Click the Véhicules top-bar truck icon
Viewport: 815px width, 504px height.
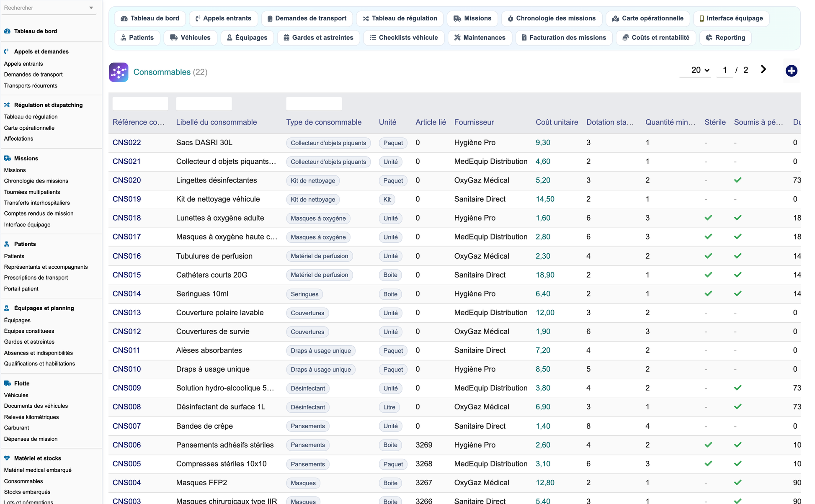(174, 38)
